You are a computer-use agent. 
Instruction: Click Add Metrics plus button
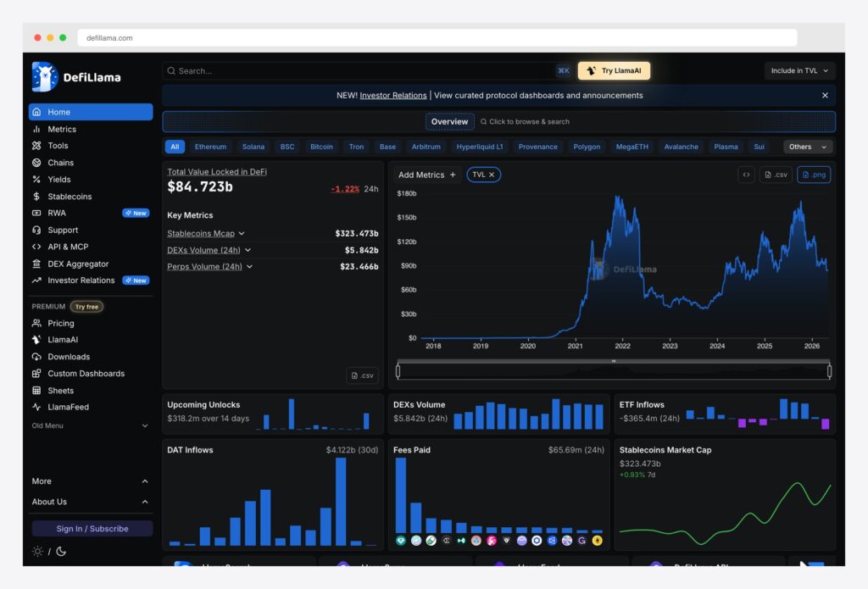(427, 175)
